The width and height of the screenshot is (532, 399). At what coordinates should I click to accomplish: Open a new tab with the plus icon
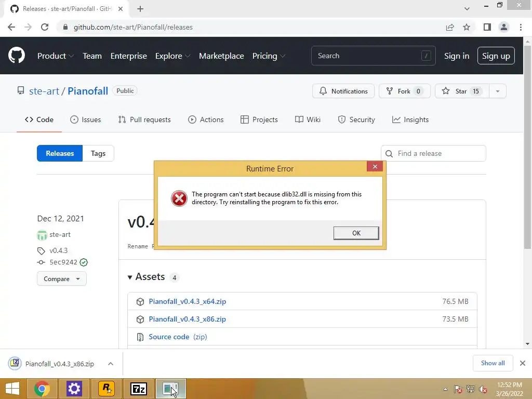140,9
